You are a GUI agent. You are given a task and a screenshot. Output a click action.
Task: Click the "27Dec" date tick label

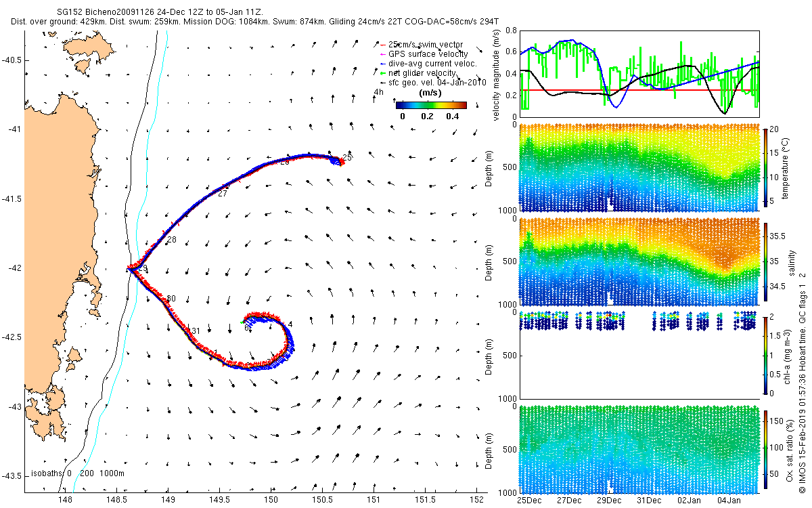pos(568,500)
